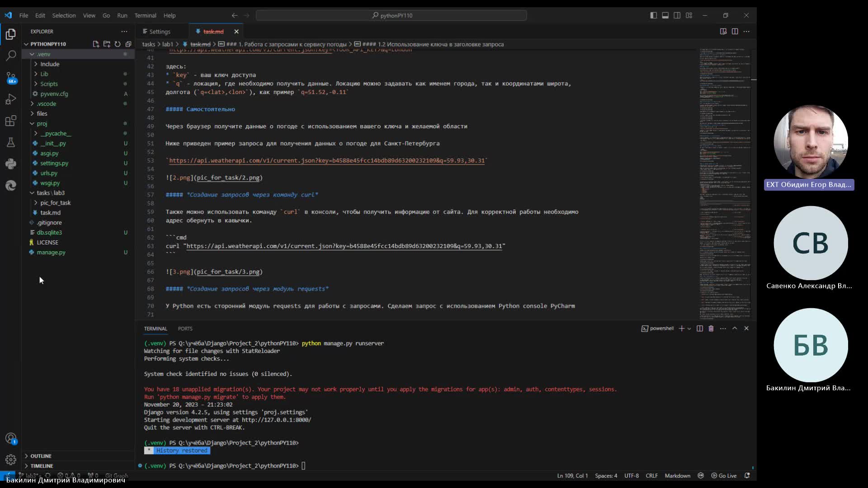
Task: Expand the pic_for_task folder
Action: point(78,203)
